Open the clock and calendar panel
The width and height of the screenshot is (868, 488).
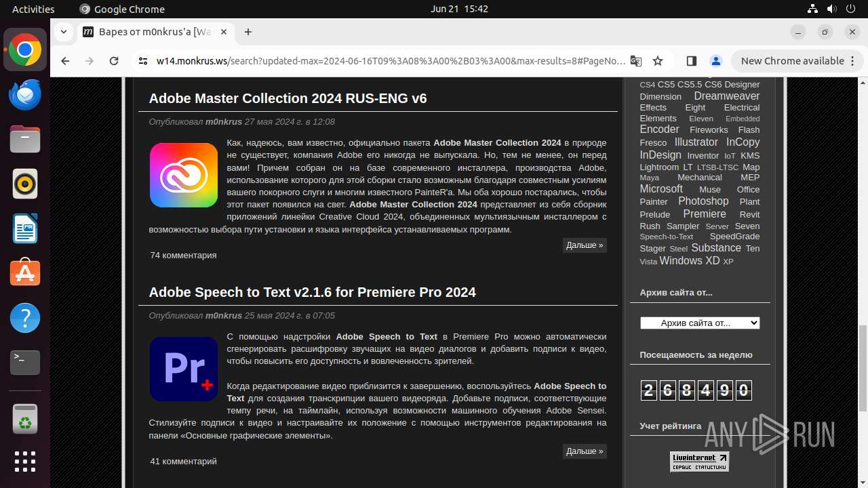point(459,9)
